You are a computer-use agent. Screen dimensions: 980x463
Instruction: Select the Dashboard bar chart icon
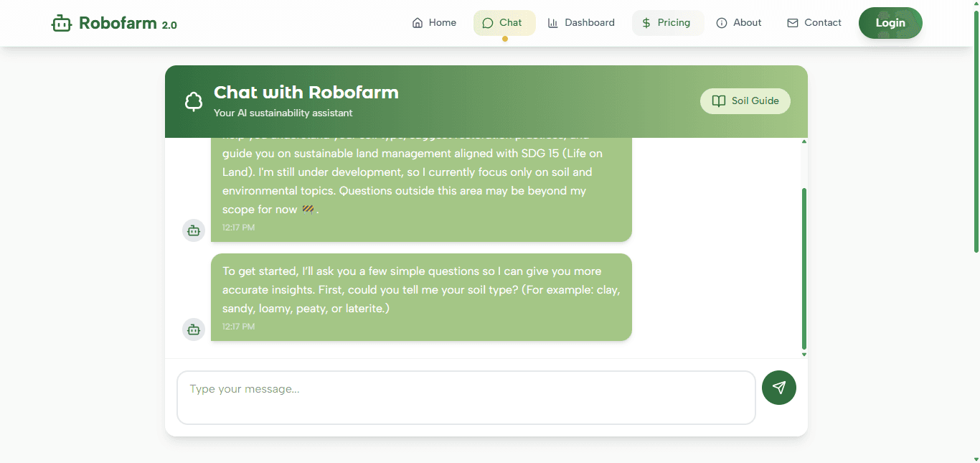click(x=552, y=22)
